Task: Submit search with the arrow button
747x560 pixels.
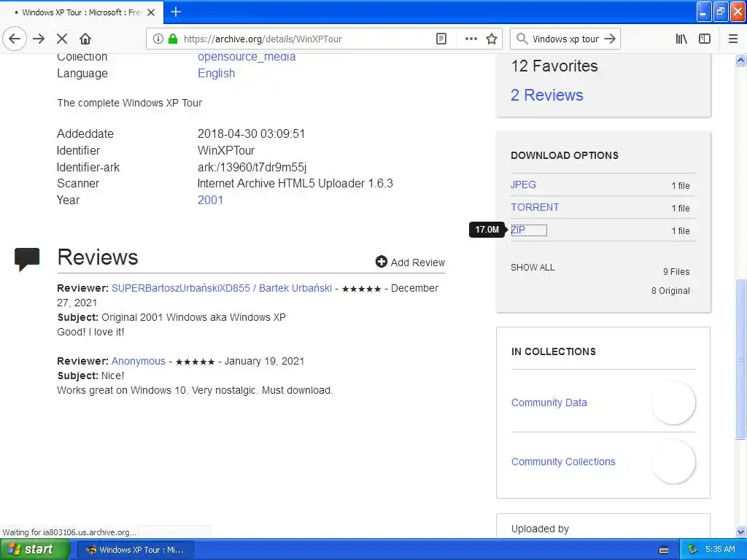Action: tap(610, 39)
